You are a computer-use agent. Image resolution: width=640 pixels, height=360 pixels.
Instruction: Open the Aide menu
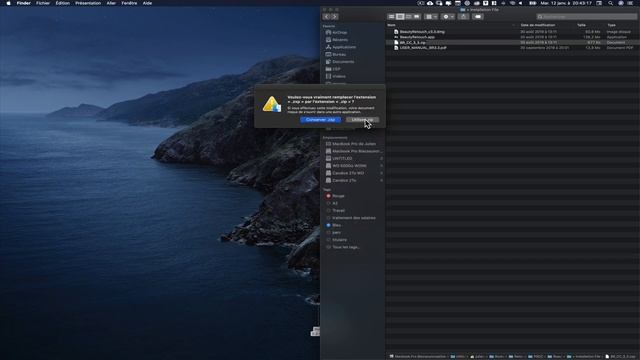[x=147, y=3]
